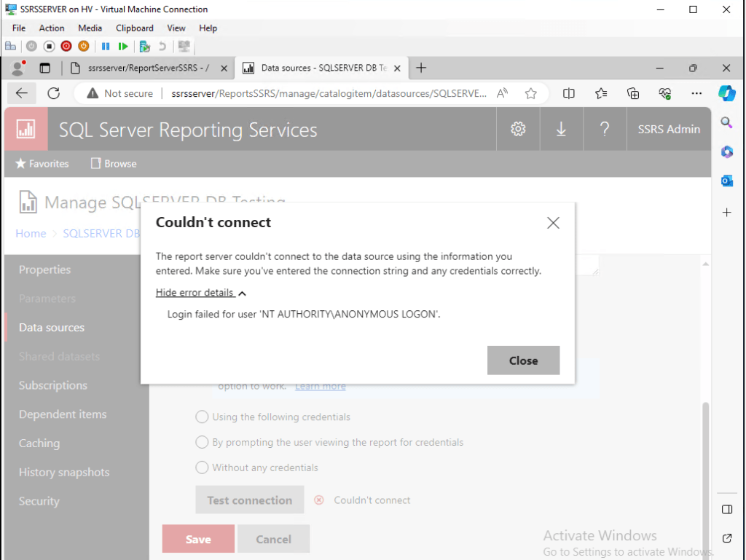Open the Edge Collections icon
Viewport: 746px width, 560px height.
pos(633,93)
